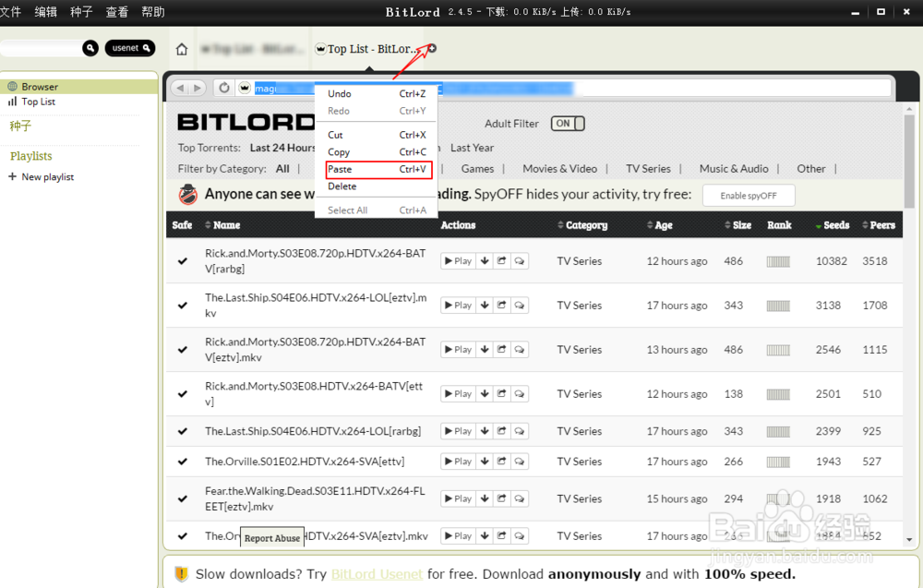Go back with the browser back arrow
923x588 pixels.
tap(180, 88)
